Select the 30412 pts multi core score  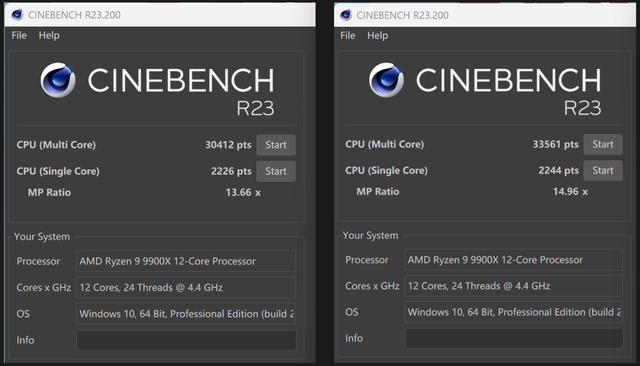point(228,145)
